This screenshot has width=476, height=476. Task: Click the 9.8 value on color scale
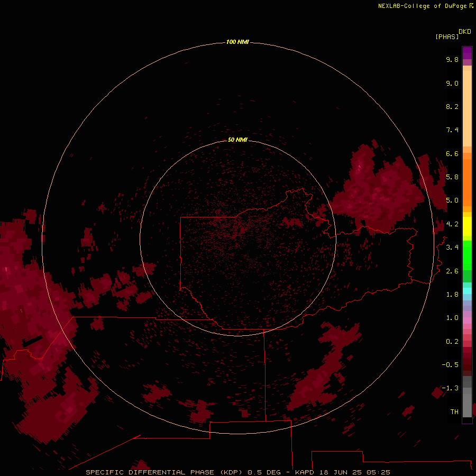coord(452,59)
